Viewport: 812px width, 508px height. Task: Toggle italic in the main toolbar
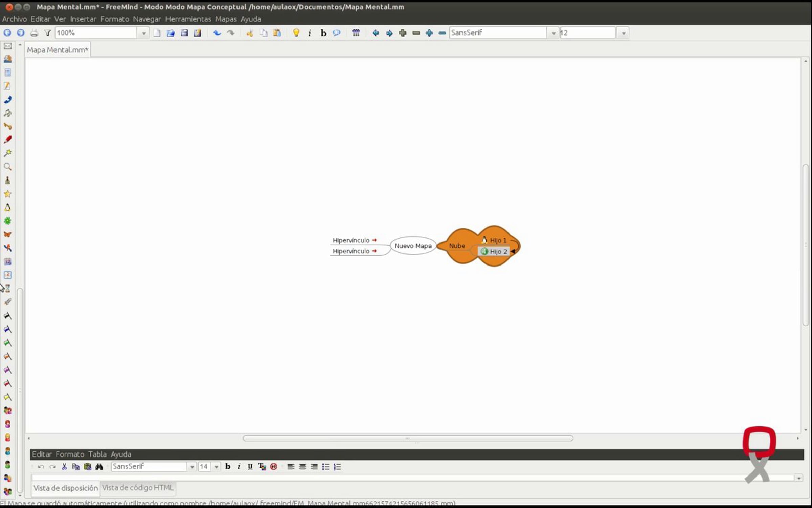(310, 33)
